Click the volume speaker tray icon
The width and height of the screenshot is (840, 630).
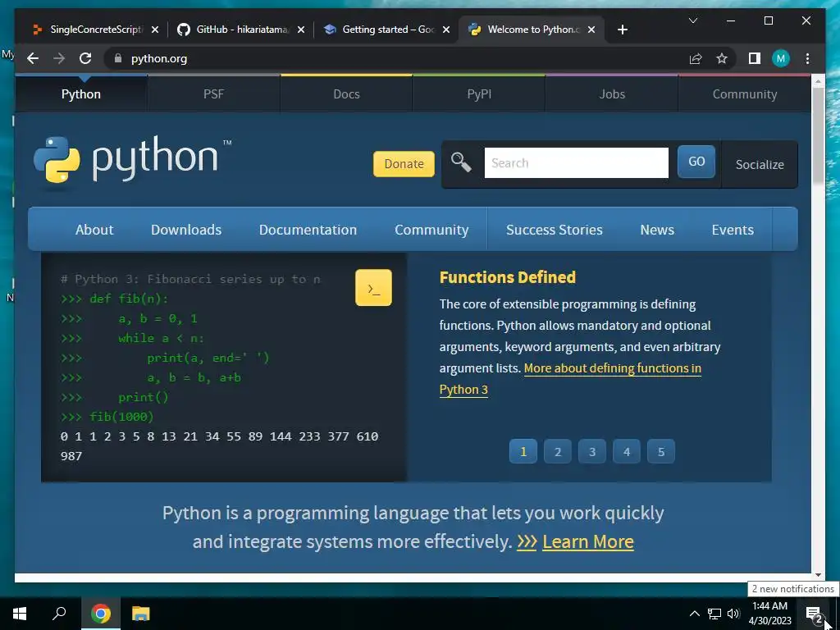tap(733, 614)
